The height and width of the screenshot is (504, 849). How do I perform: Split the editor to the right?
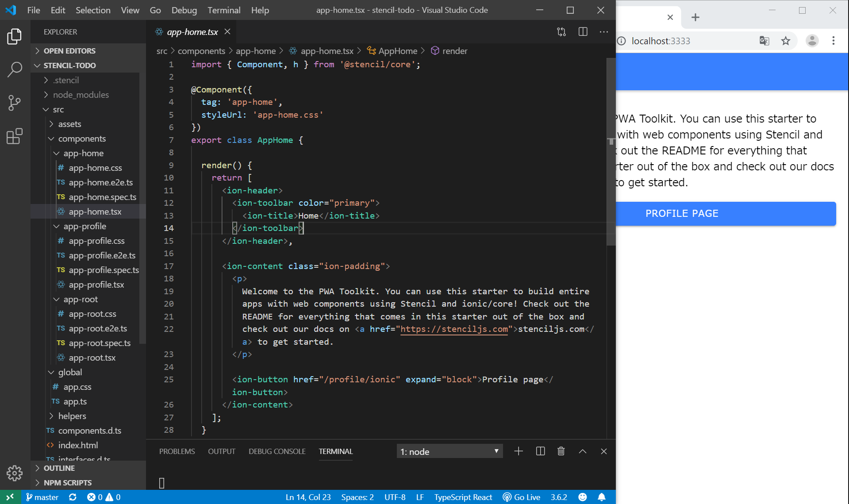583,32
